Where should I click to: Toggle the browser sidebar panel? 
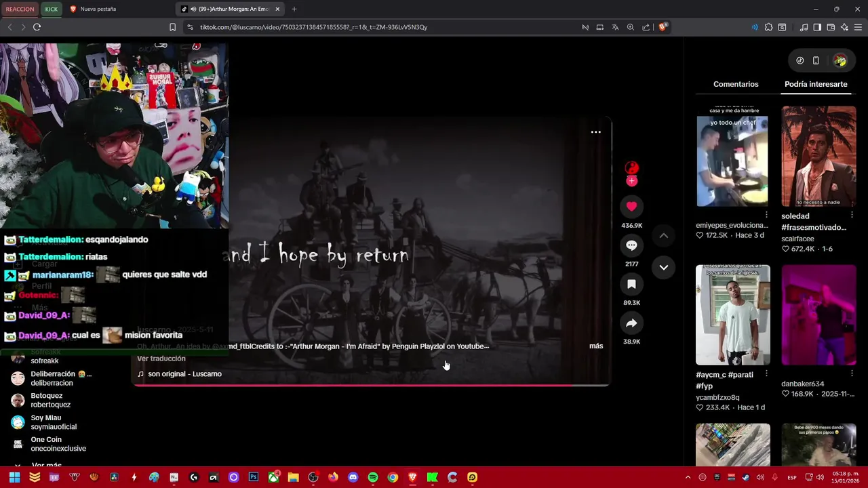(817, 27)
